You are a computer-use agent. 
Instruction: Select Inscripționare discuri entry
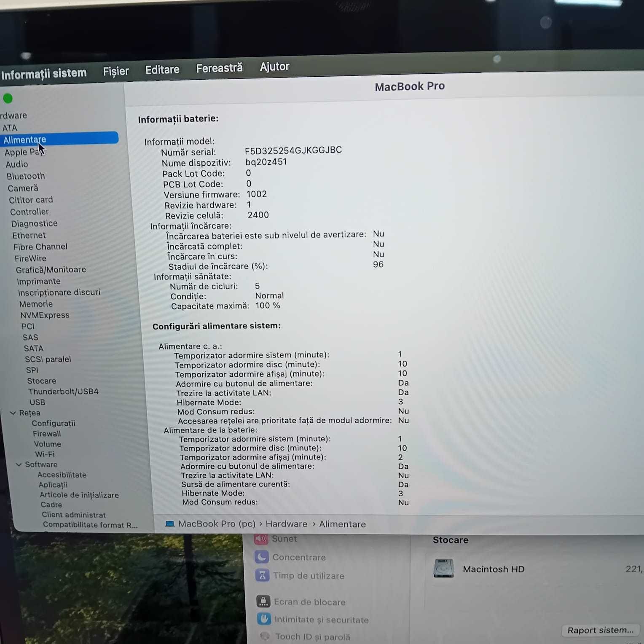pyautogui.click(x=59, y=292)
